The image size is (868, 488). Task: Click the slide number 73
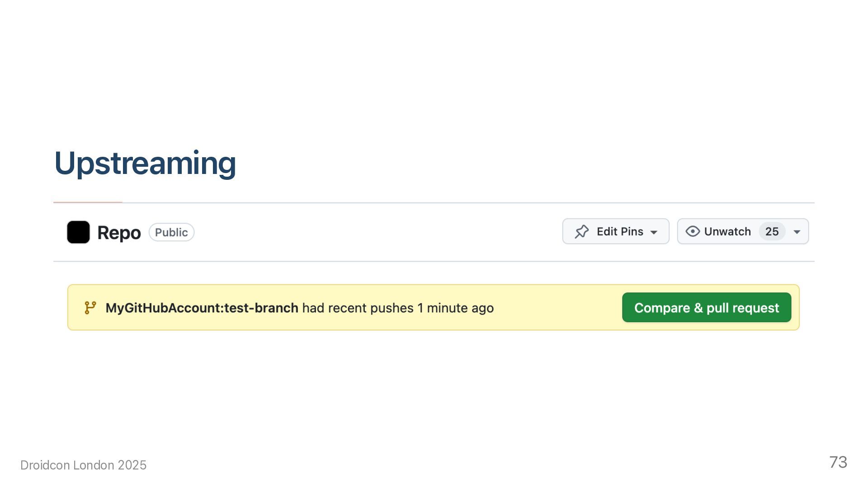click(838, 462)
